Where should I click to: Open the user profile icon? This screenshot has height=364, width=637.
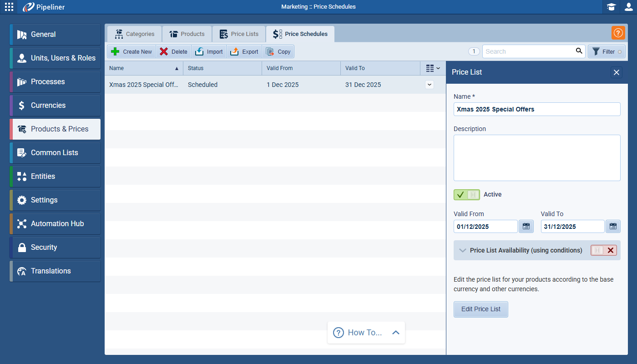628,7
